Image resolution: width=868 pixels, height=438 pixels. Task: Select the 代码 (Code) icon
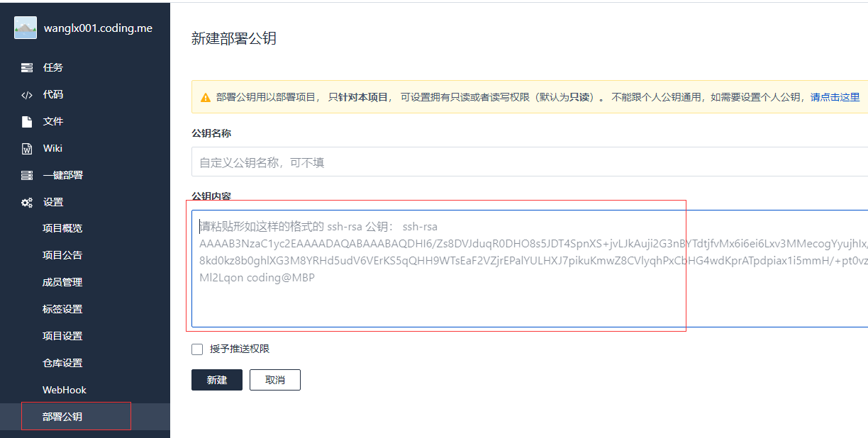tap(26, 94)
